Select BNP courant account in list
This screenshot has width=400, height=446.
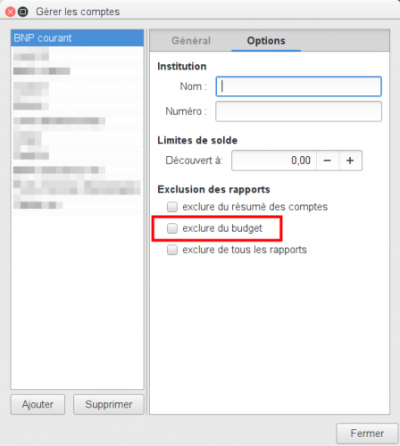(x=77, y=38)
